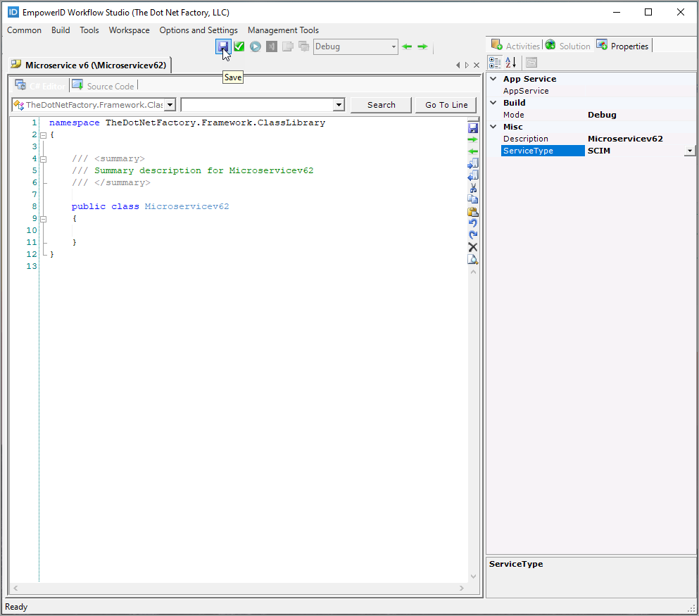Click the Search button
Image resolution: width=699 pixels, height=616 pixels.
pyautogui.click(x=380, y=104)
